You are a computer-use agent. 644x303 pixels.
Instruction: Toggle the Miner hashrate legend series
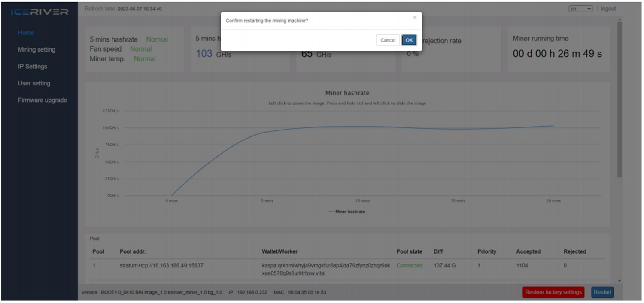[346, 212]
